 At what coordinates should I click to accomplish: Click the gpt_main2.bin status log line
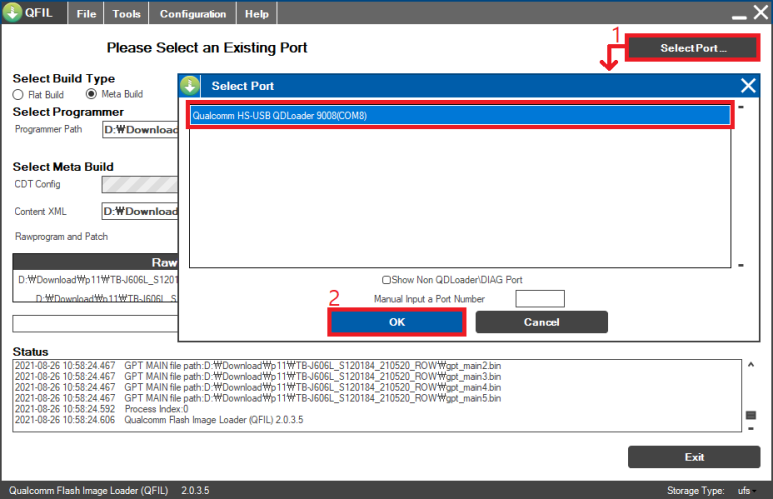click(x=258, y=366)
